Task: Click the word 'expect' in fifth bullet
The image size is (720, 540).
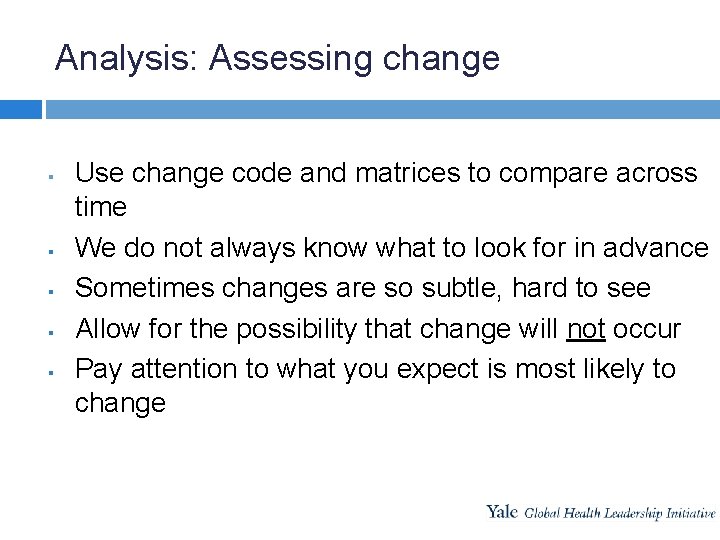Action: click(438, 370)
